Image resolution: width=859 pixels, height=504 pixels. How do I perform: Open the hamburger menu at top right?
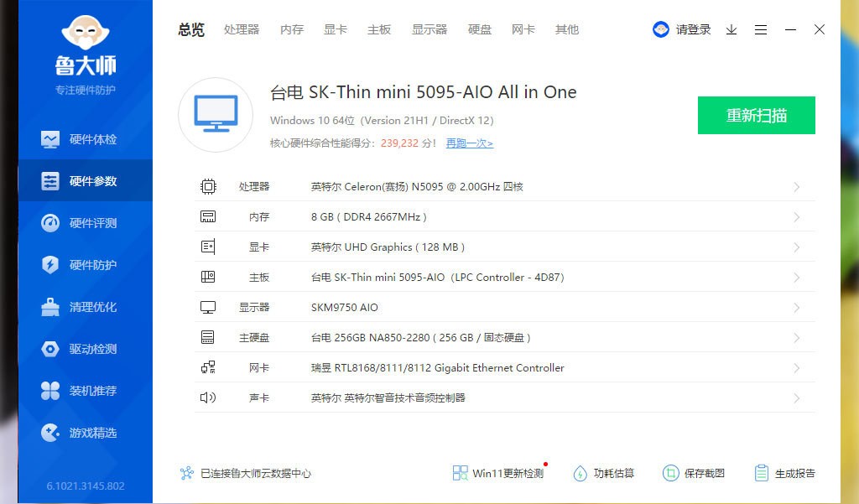pos(761,29)
